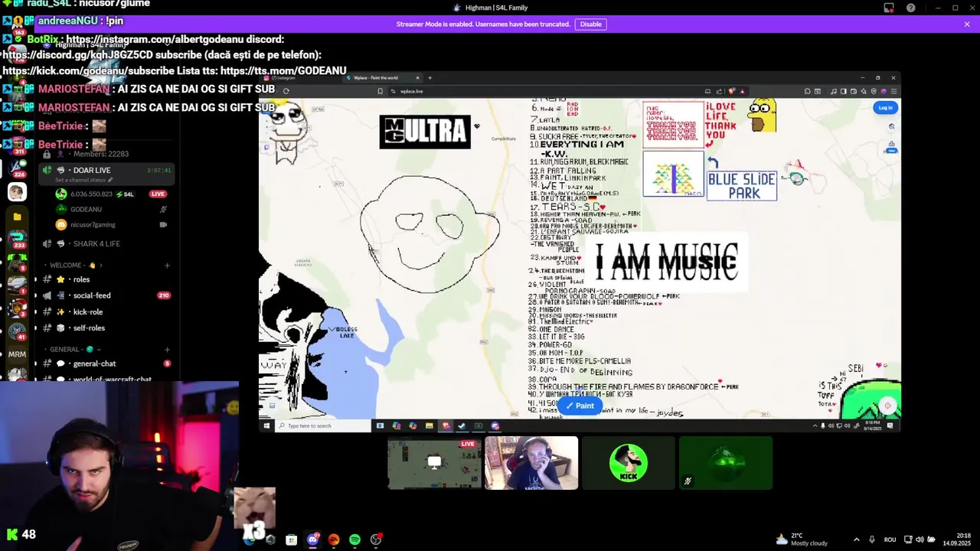Show hidden system tray icons

[856, 540]
